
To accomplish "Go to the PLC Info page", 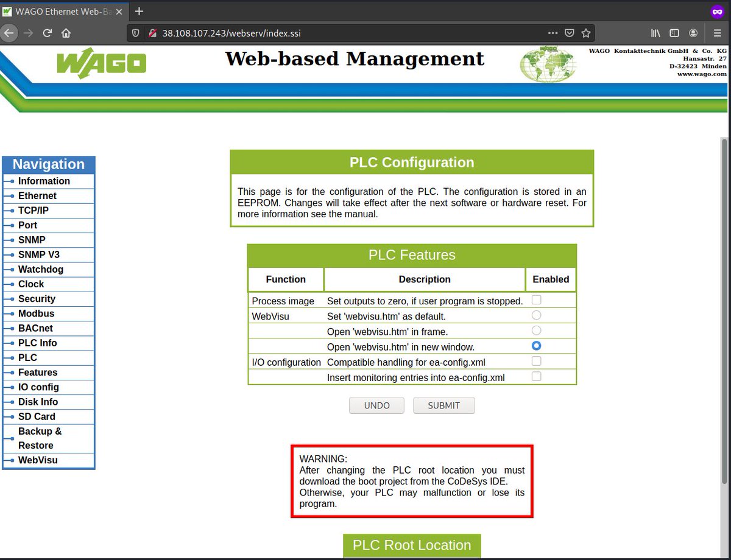I will [37, 343].
